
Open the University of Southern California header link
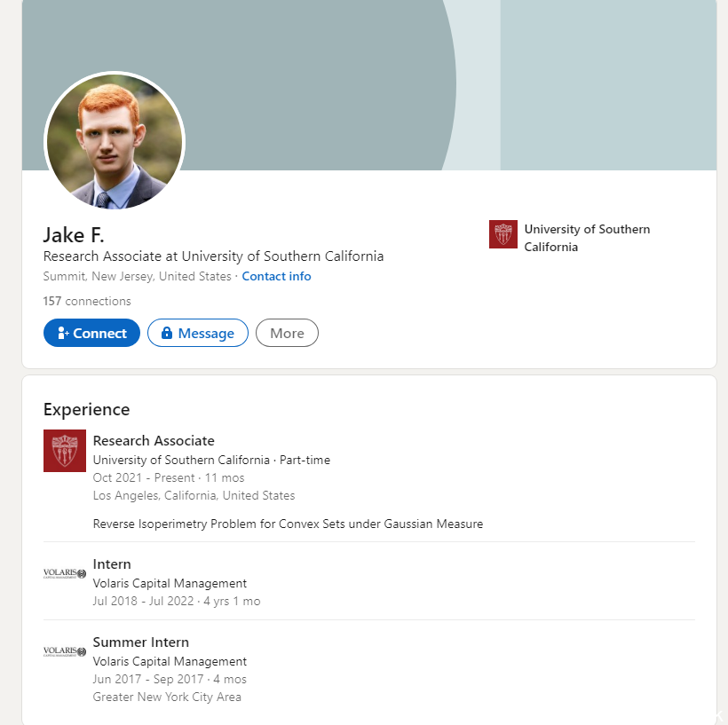tap(587, 238)
